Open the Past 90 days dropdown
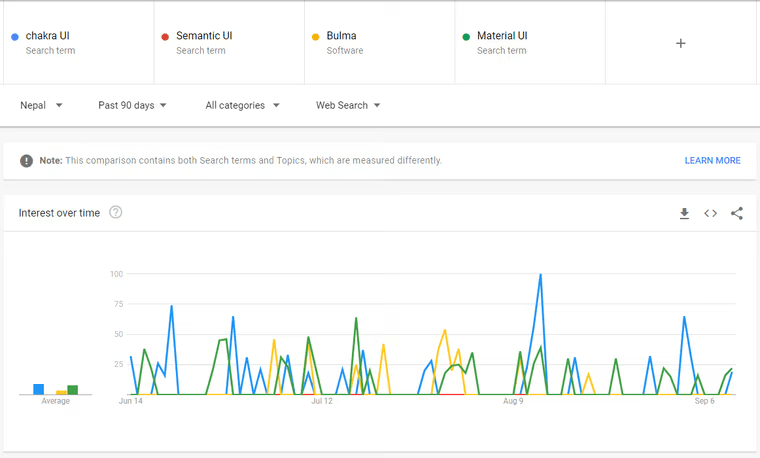The width and height of the screenshot is (760, 458). 132,105
